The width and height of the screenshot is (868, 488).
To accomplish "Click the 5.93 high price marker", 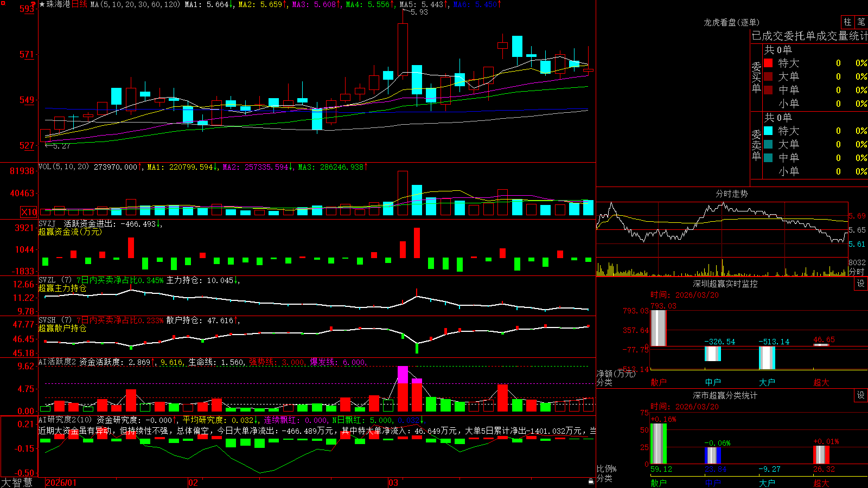I will point(419,12).
